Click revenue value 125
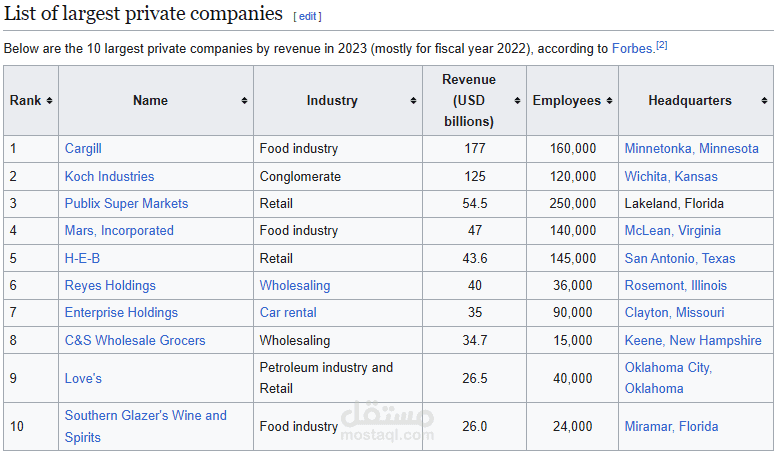 tap(474, 176)
